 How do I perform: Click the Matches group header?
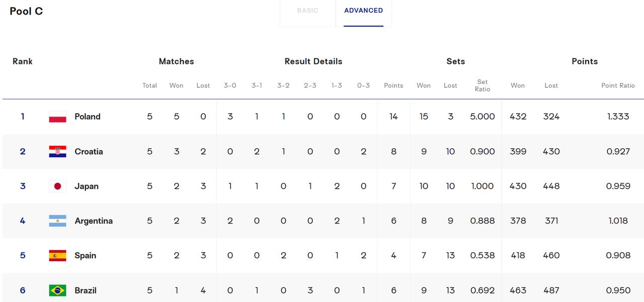pyautogui.click(x=176, y=61)
